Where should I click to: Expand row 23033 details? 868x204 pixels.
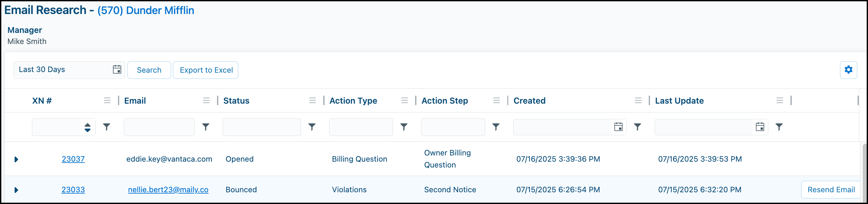[16, 190]
